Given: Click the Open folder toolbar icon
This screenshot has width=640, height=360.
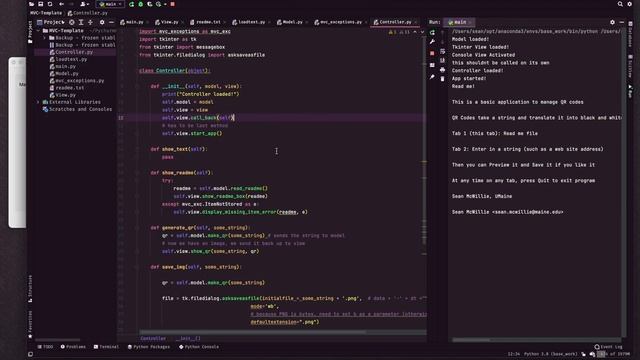Looking at the screenshot, I should pos(32,4).
